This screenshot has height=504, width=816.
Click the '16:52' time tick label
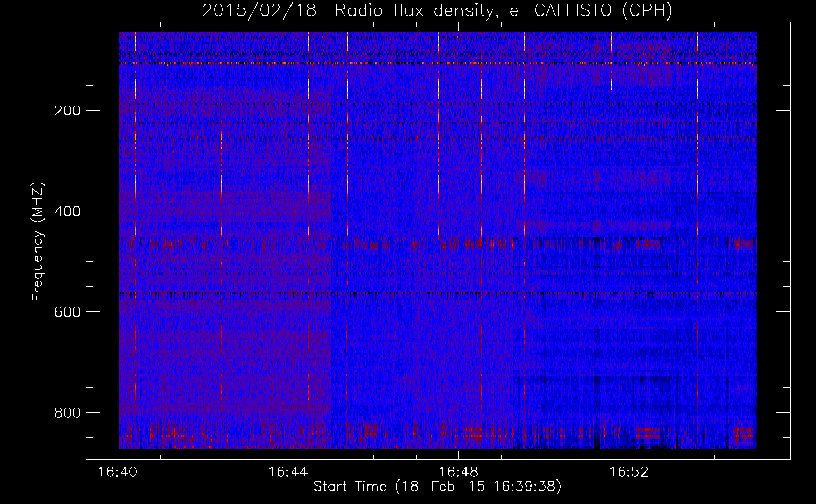(629, 472)
